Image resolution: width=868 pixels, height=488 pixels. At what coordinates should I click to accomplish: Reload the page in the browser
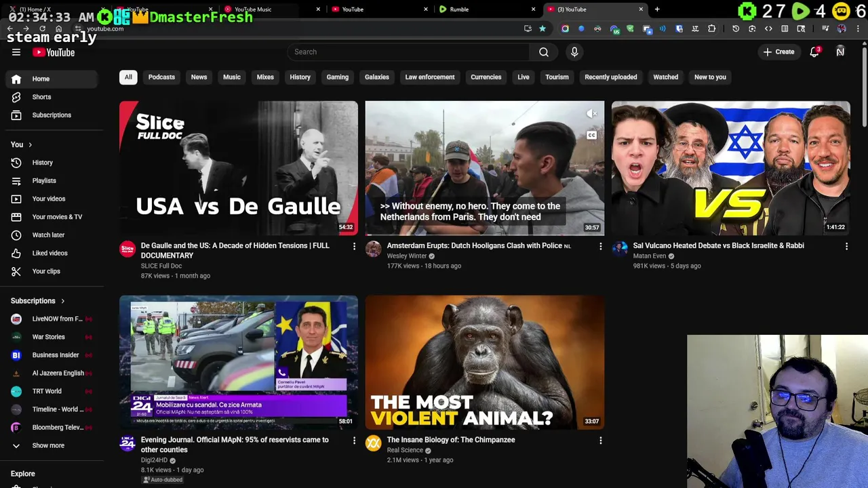(42, 28)
